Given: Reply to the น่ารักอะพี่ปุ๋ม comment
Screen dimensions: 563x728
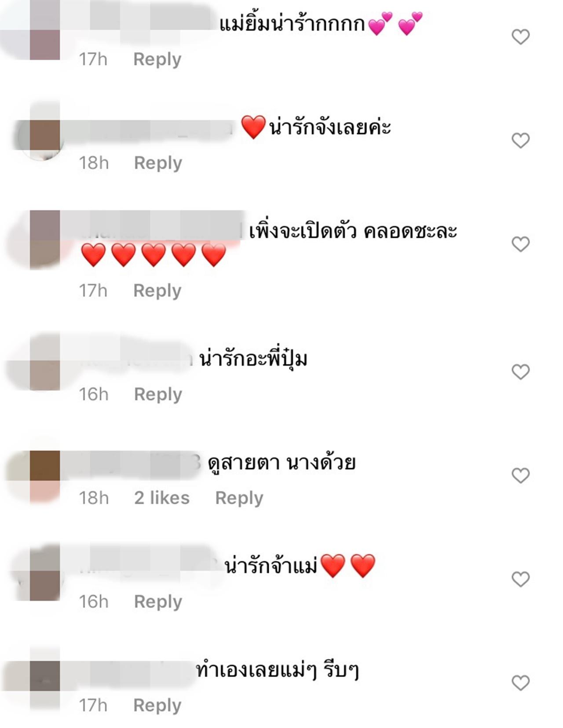Looking at the screenshot, I should click(x=158, y=395).
